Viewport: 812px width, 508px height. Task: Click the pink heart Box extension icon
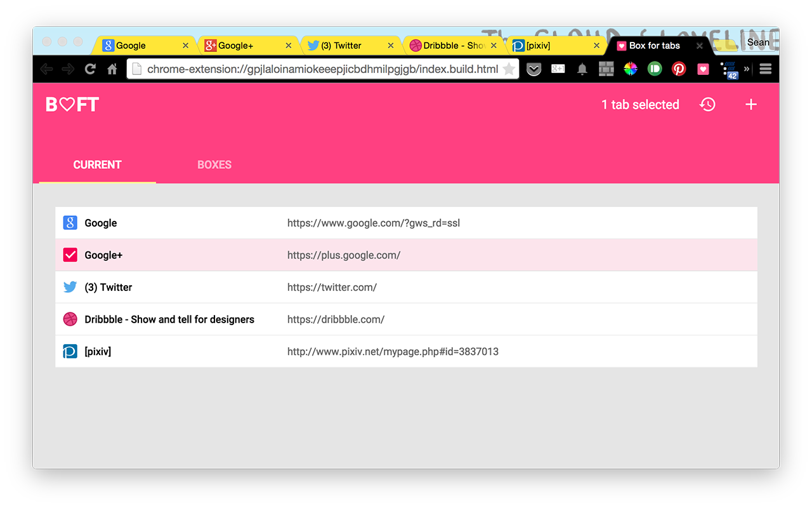click(x=703, y=69)
